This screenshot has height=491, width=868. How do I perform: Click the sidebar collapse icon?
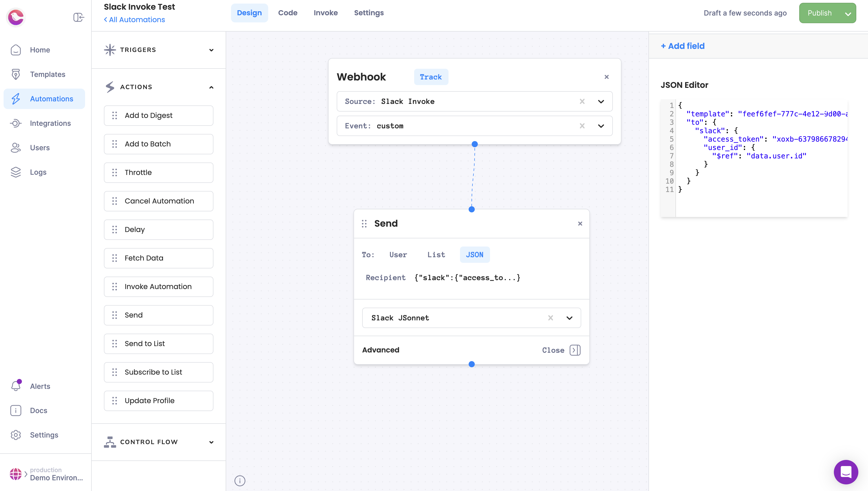coord(78,17)
